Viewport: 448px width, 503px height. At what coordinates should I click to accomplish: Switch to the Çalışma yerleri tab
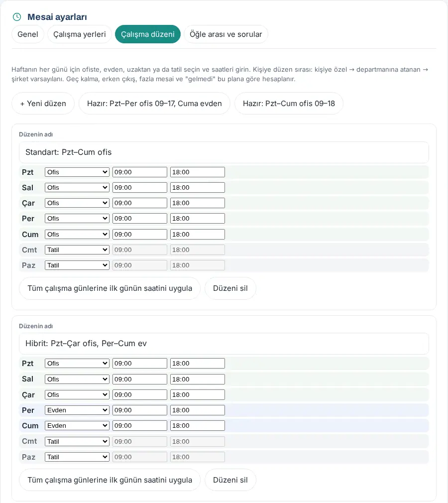coord(80,34)
